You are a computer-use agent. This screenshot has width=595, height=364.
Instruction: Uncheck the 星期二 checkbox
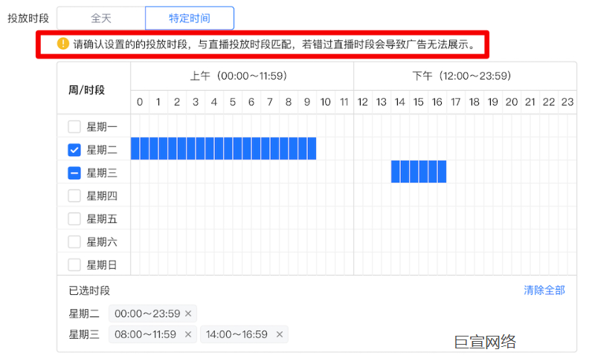tap(74, 150)
